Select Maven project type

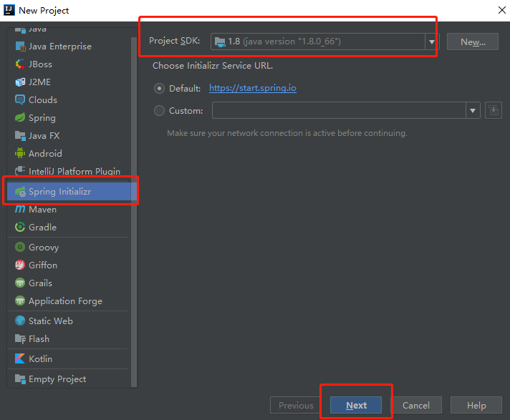(x=68, y=209)
